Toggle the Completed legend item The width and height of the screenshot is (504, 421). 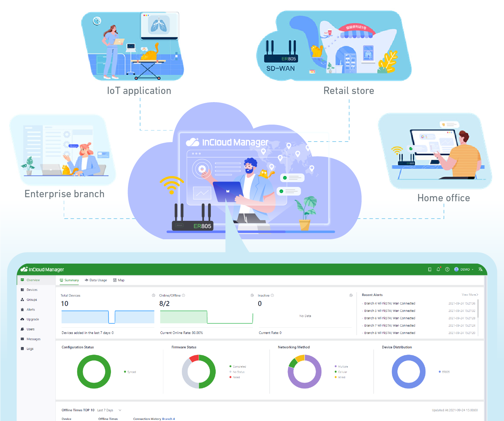click(x=237, y=366)
